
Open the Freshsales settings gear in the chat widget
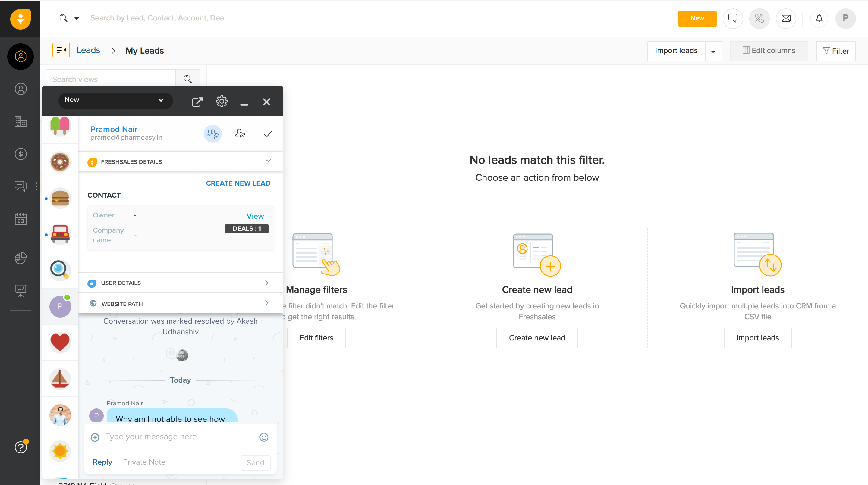(x=222, y=101)
